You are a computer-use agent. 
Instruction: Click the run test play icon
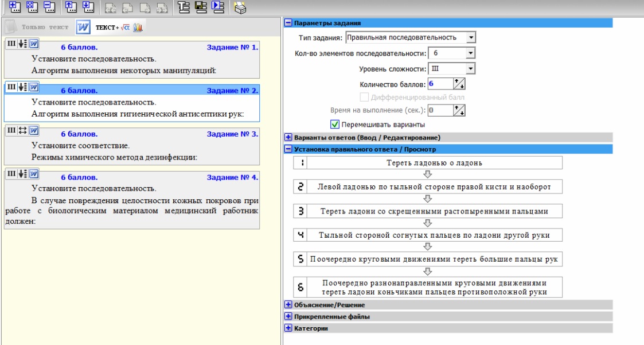coord(218,7)
